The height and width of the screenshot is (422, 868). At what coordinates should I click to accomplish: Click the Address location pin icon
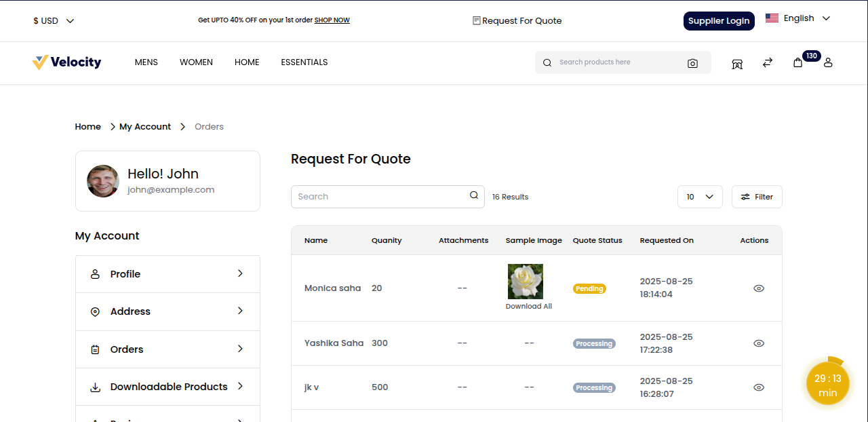pos(95,311)
